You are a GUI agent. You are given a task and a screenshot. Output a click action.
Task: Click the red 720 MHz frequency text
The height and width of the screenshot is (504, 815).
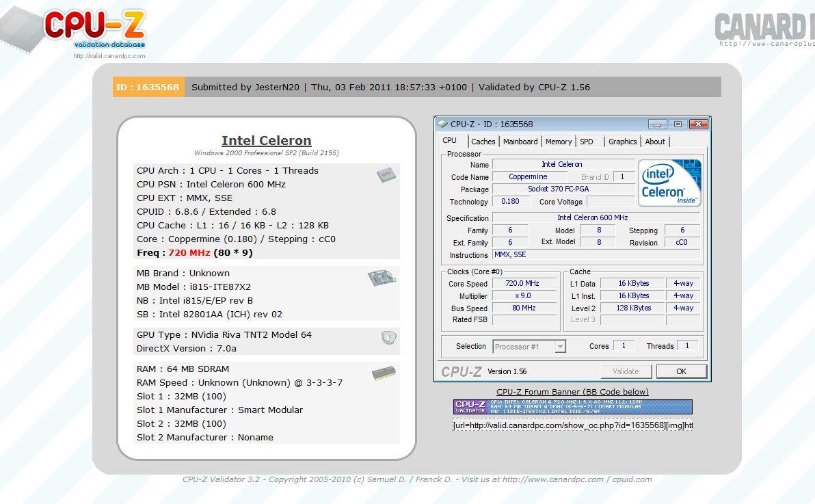[x=189, y=253]
